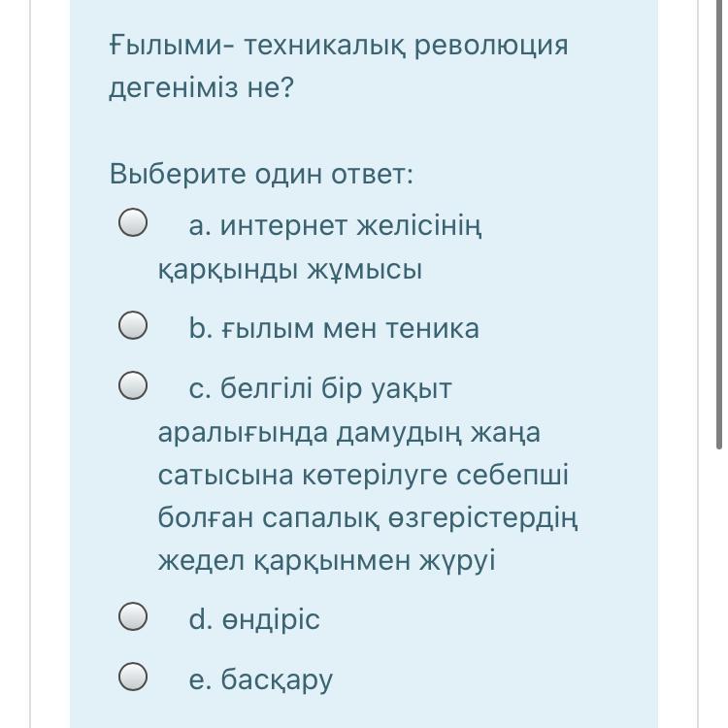Click the question heading 'Ғылыми- техникалық революция'
Viewport: 728px width, 728px height.
339,46
